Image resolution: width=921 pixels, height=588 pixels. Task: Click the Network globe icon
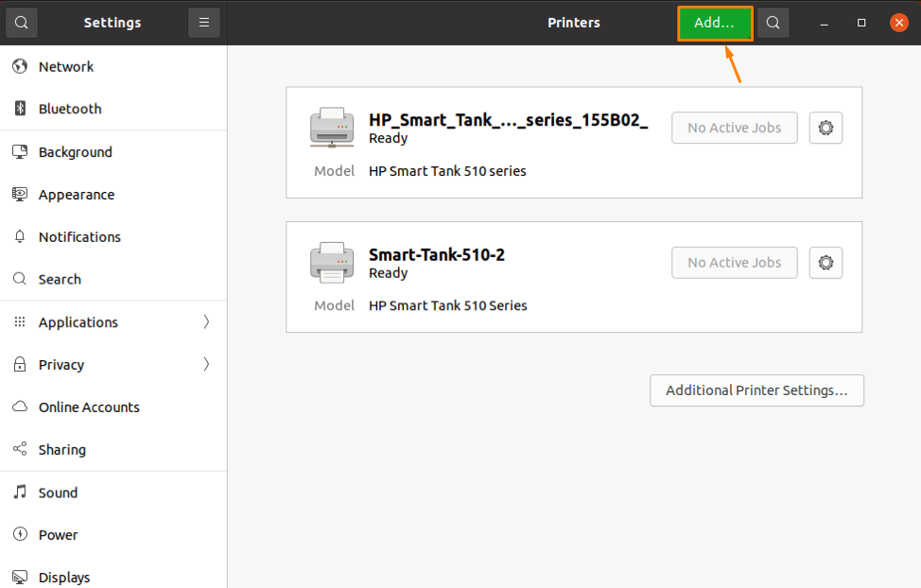tap(19, 66)
